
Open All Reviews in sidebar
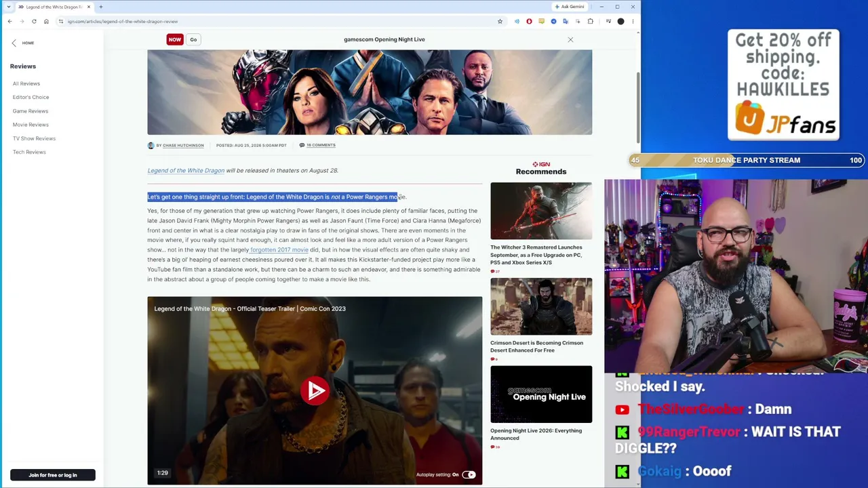tap(26, 83)
